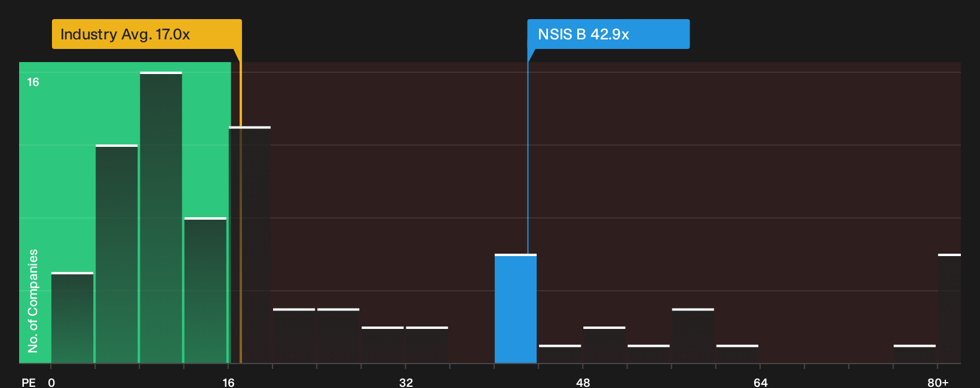Click the tallest green histogram bar
The image size is (980, 388).
tap(161, 217)
